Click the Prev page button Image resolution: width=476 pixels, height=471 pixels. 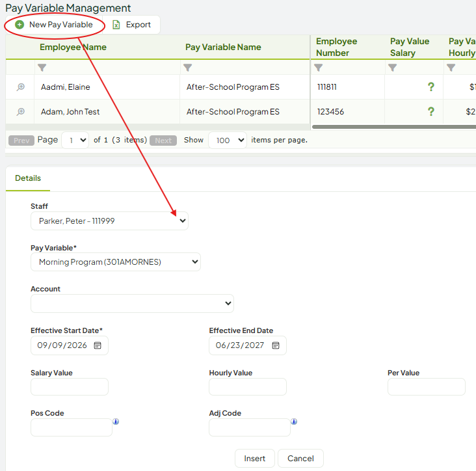[x=21, y=141]
